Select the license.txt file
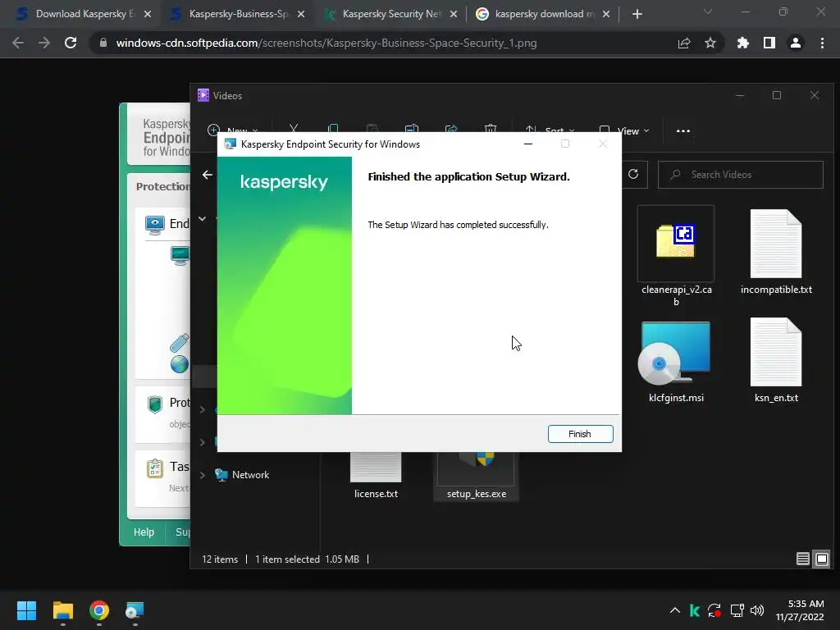This screenshot has height=630, width=840. click(376, 477)
